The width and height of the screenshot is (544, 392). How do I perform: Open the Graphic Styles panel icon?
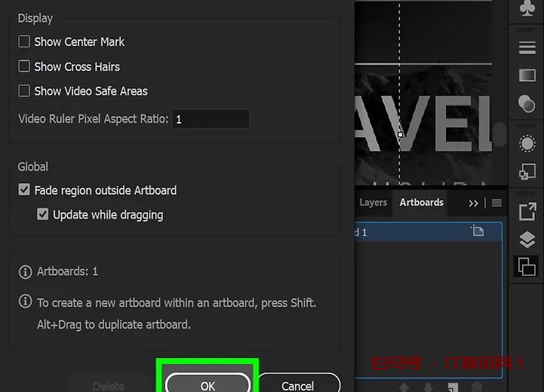[x=527, y=172]
